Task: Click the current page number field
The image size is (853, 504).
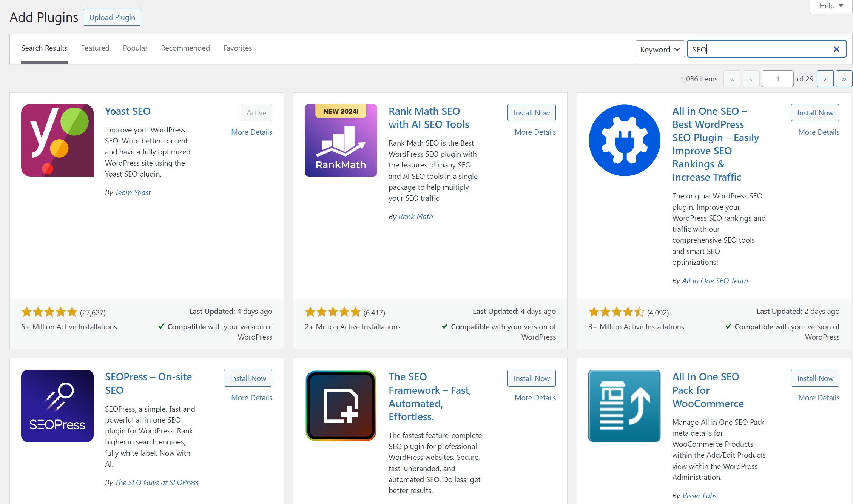Action: coord(777,79)
